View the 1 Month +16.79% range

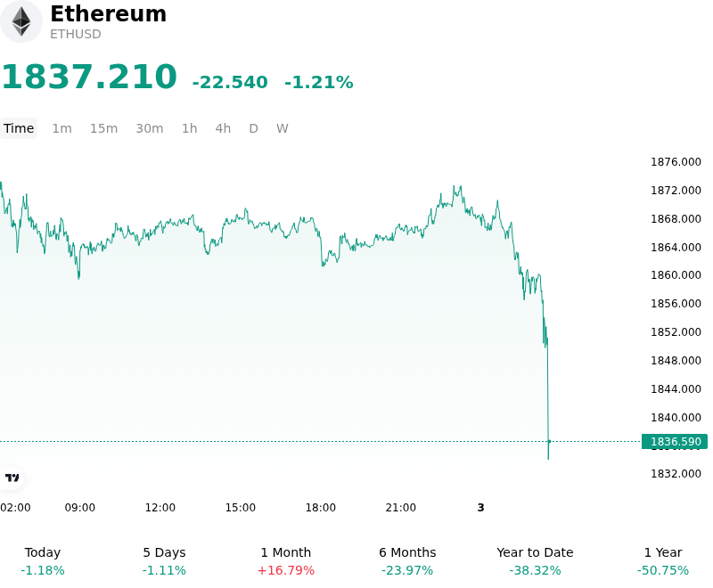coord(286,561)
